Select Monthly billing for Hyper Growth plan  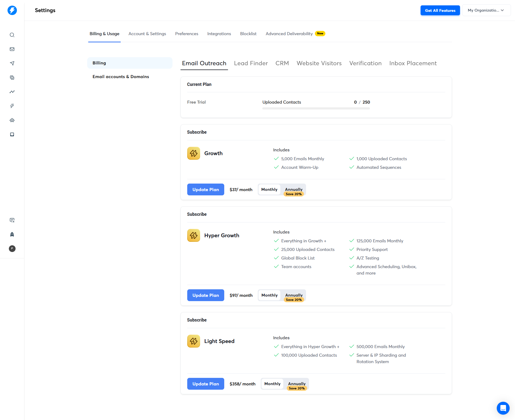pyautogui.click(x=269, y=295)
